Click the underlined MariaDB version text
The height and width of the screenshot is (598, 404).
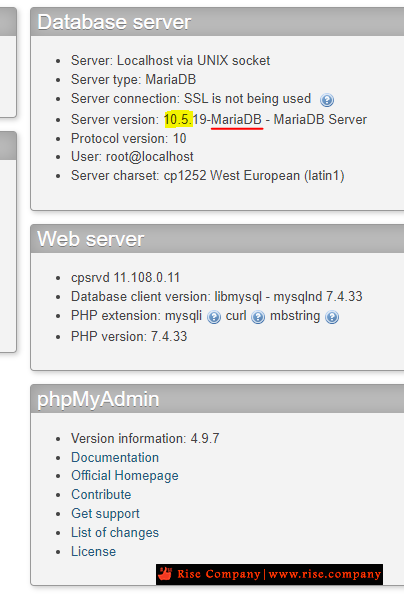pos(237,120)
